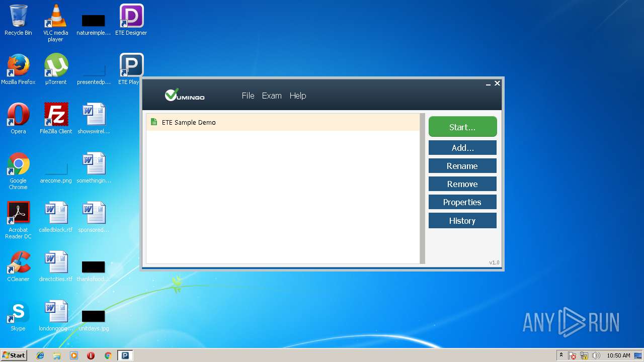Select showswirel Word document icon
Image resolution: width=644 pixels, height=362 pixels.
[94, 119]
